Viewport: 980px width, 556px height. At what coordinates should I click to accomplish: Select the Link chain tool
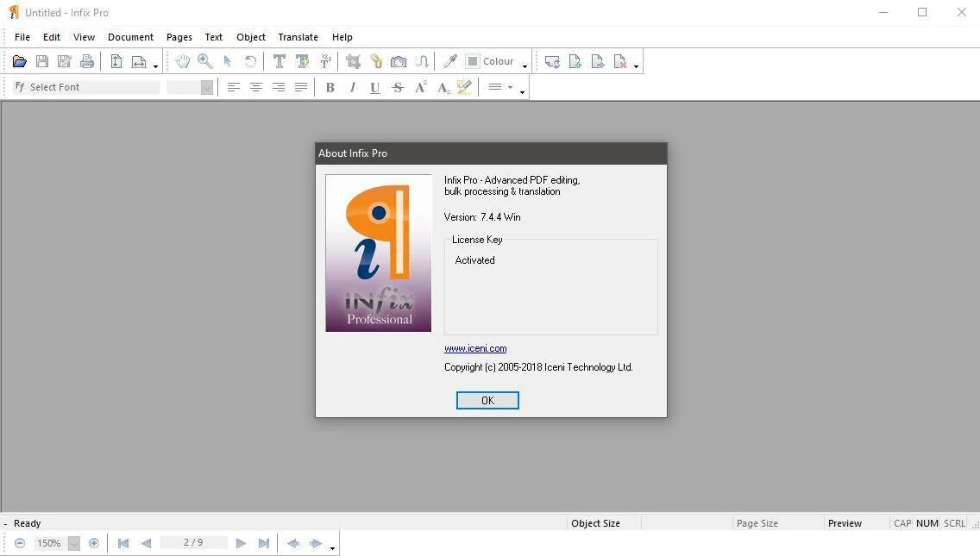pos(375,61)
